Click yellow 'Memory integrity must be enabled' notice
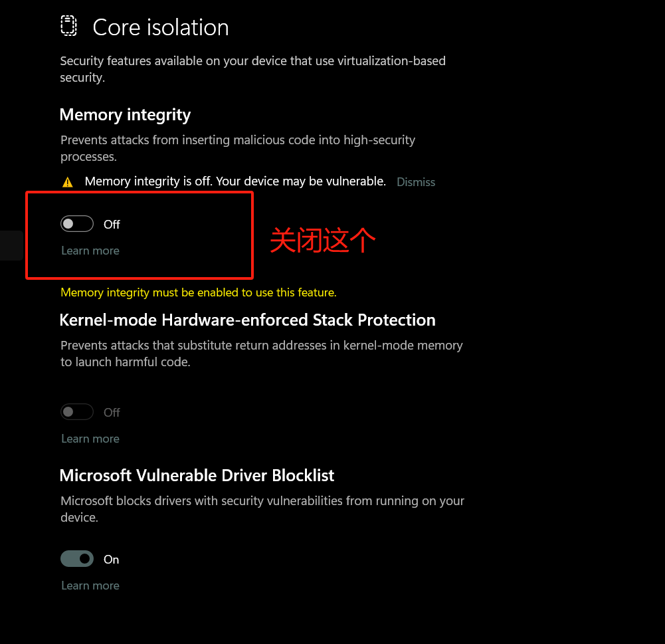Image resolution: width=665 pixels, height=644 pixels. (198, 292)
